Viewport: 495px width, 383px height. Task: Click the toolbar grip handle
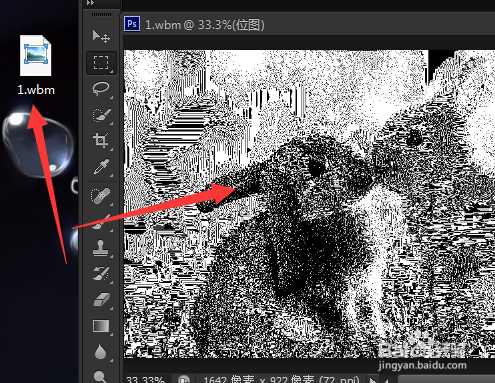(102, 15)
